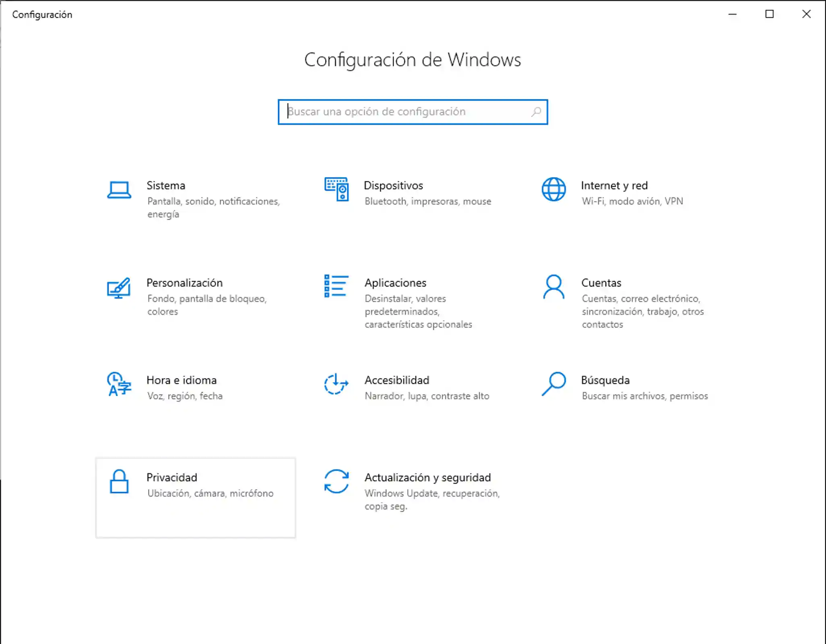Maximize the Configuración window
The image size is (826, 644).
point(769,14)
